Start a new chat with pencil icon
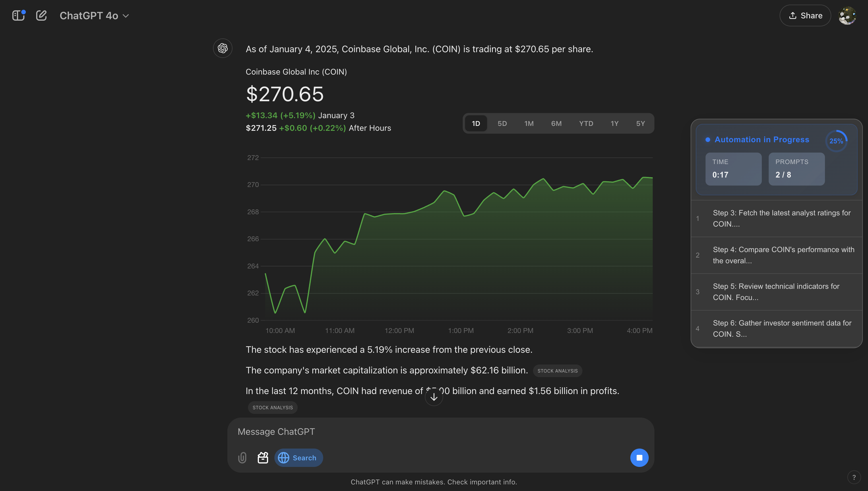 tap(41, 15)
